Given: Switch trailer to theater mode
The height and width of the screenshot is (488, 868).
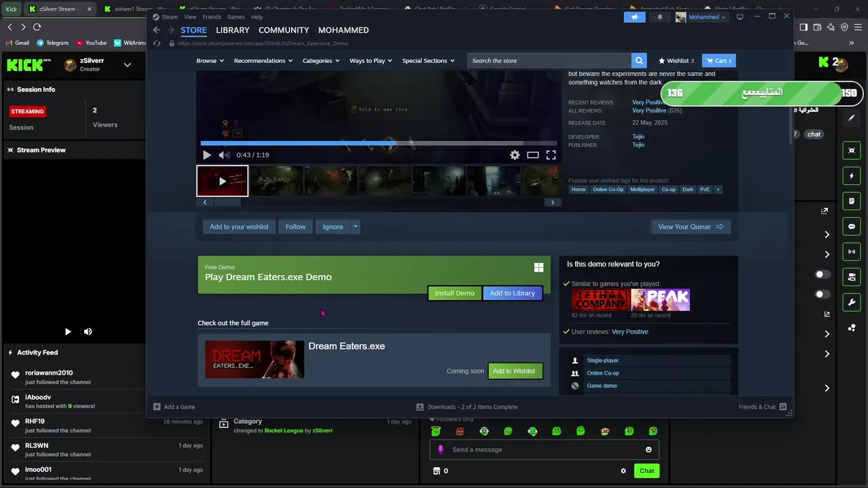Looking at the screenshot, I should pos(533,155).
